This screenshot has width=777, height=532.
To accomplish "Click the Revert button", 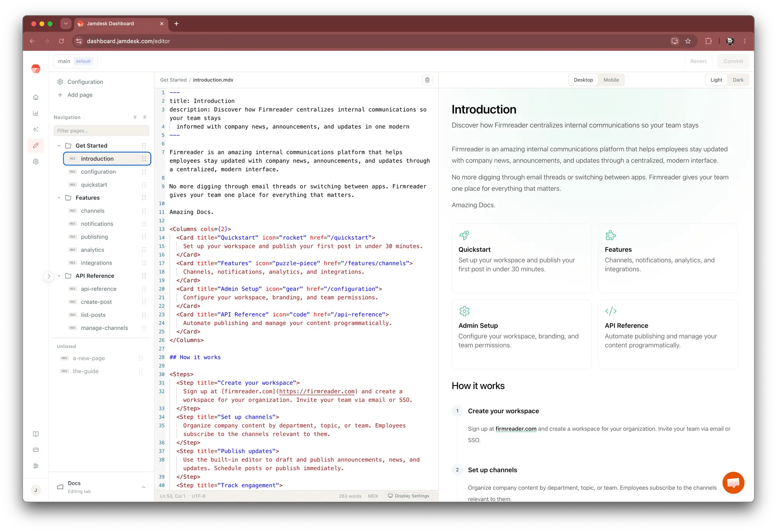I will click(698, 61).
